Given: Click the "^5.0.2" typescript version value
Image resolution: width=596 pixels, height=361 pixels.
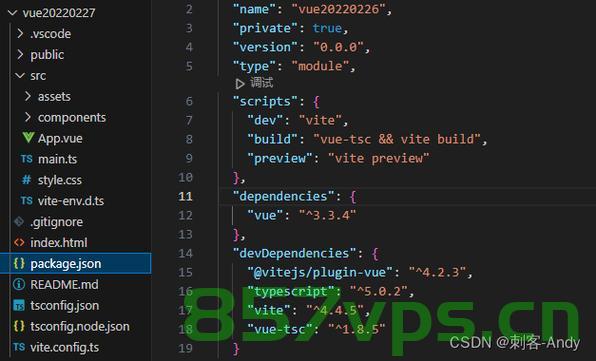Looking at the screenshot, I should (379, 291).
